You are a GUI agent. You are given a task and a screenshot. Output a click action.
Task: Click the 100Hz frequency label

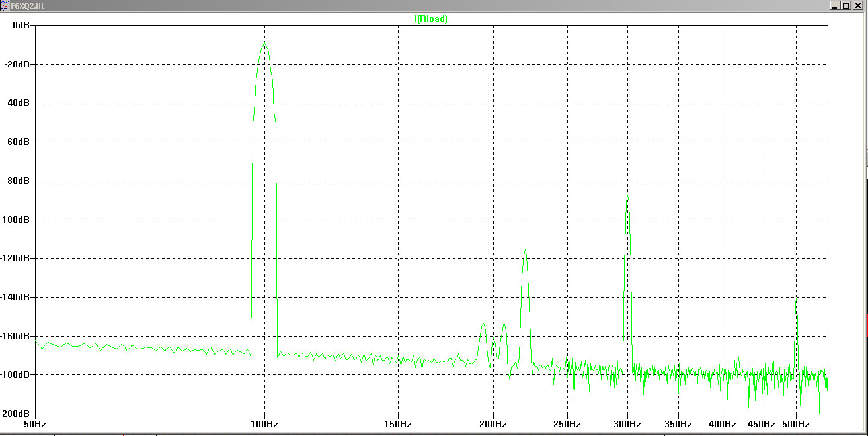[264, 424]
